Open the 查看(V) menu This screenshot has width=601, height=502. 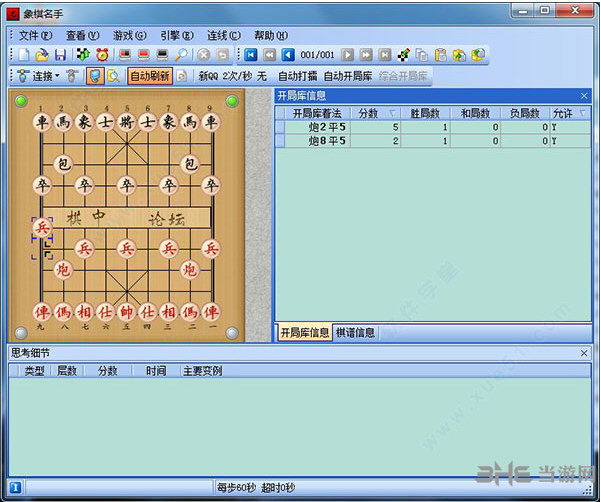click(x=82, y=35)
